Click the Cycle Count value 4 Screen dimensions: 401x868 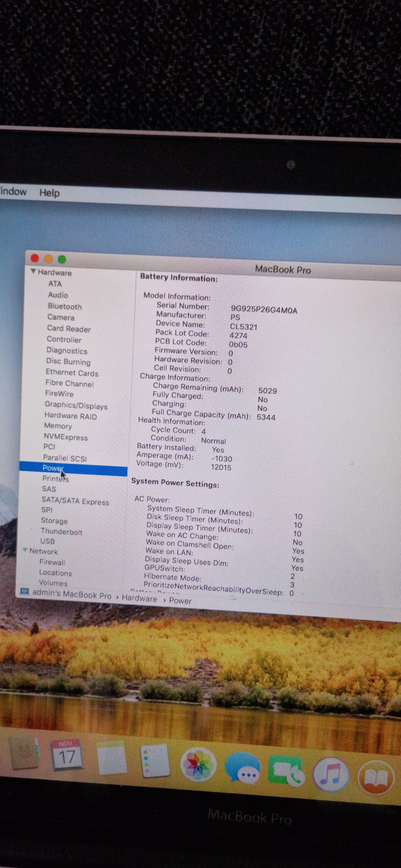203,431
